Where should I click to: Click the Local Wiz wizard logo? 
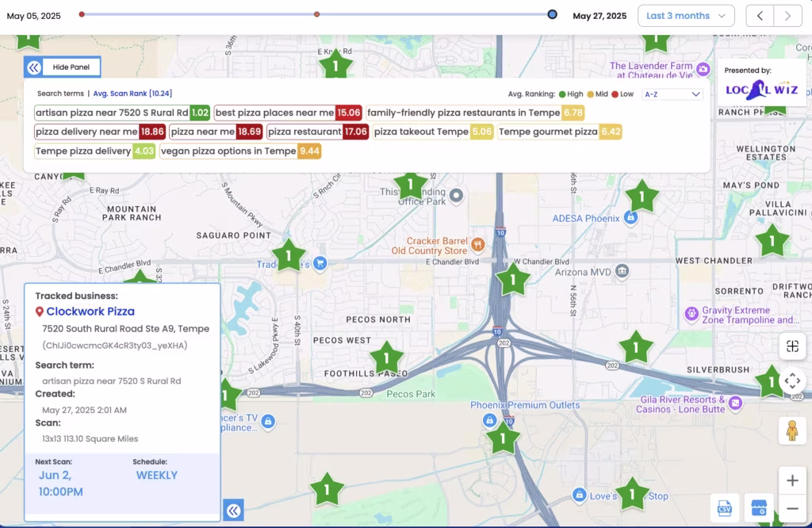(x=760, y=89)
